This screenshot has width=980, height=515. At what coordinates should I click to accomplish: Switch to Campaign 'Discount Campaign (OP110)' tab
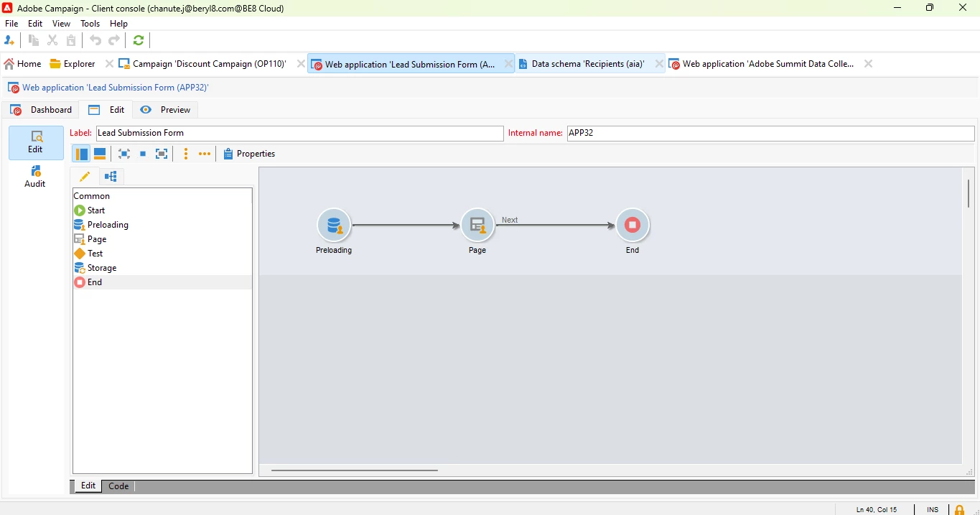point(203,64)
